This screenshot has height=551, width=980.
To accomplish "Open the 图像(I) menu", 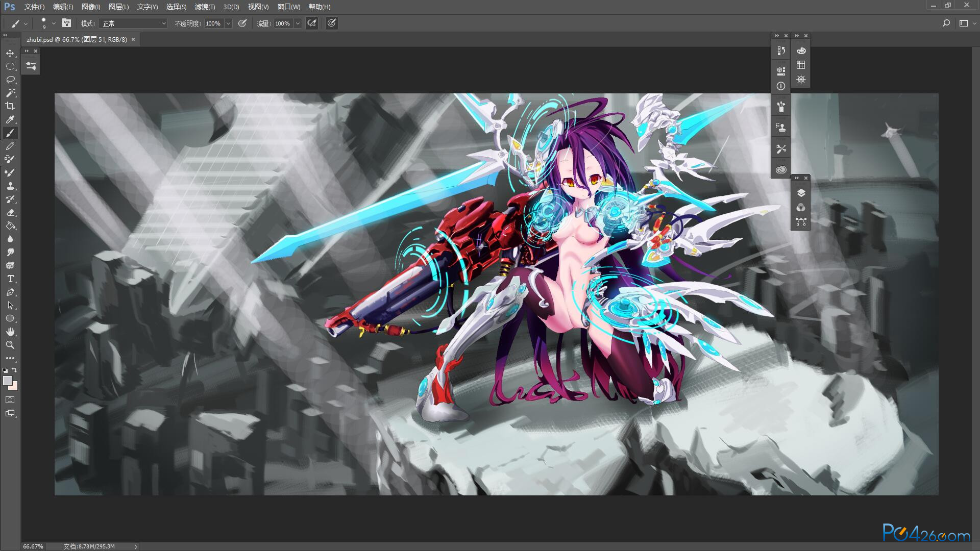I will pos(91,7).
